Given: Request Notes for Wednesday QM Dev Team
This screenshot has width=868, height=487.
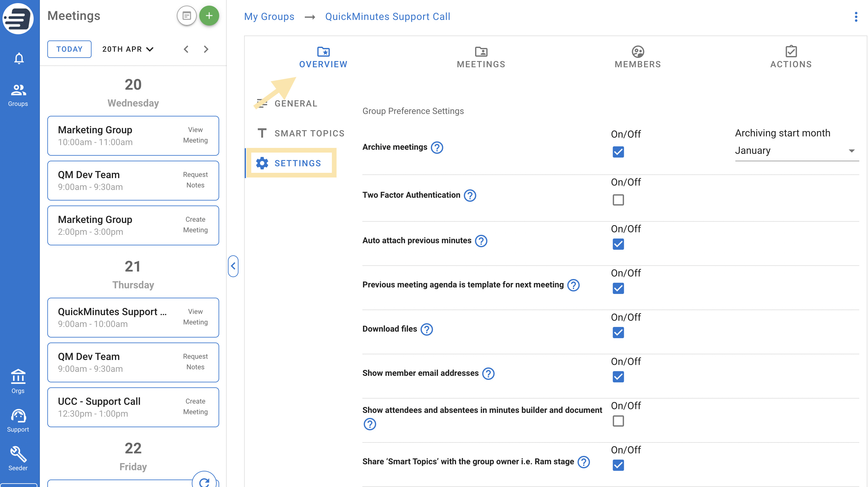Looking at the screenshot, I should [x=196, y=180].
